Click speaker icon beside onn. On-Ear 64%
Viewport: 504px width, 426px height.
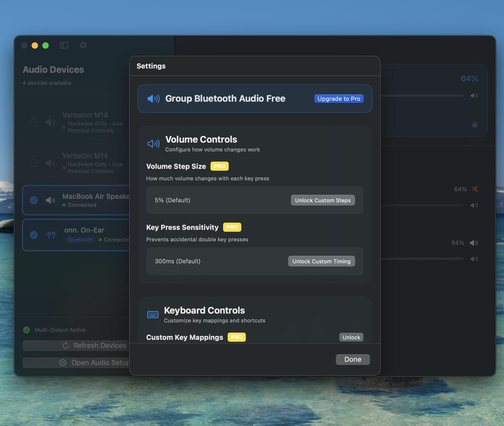coord(473,243)
